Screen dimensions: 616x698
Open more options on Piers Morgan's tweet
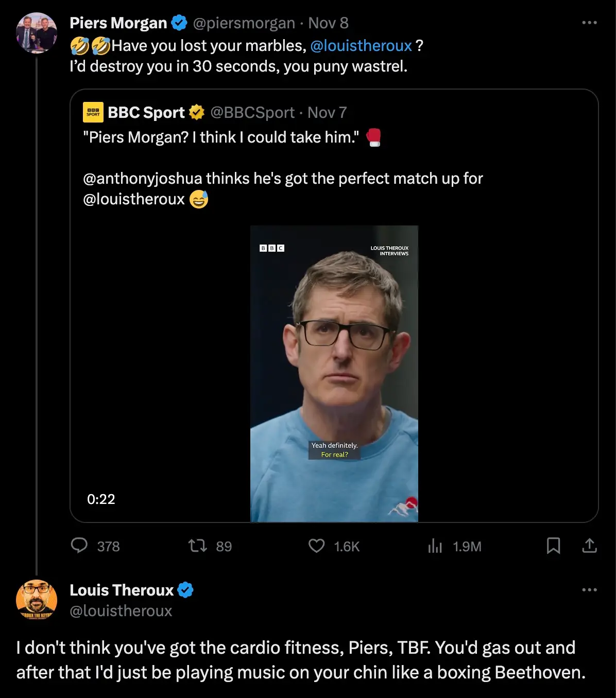tap(589, 23)
